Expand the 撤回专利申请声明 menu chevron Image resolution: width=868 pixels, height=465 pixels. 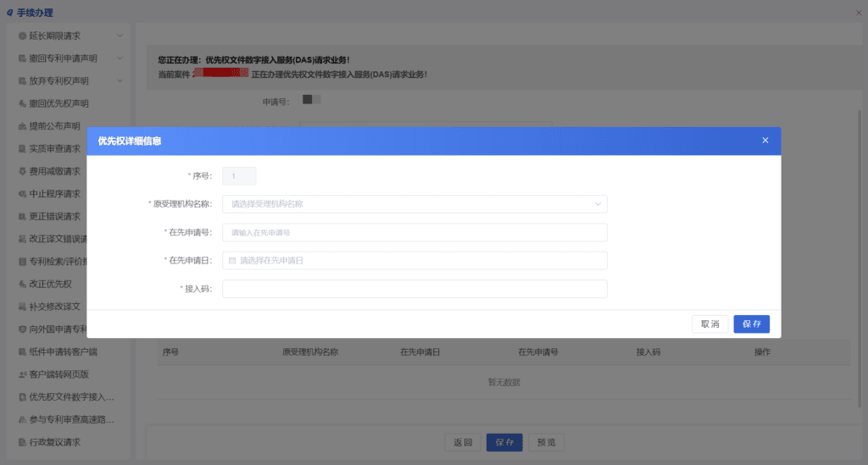click(x=120, y=58)
